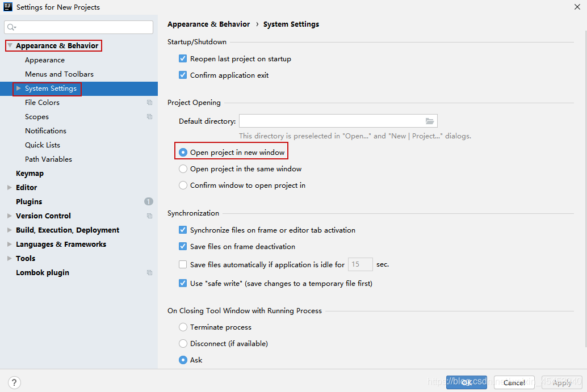Uncheck Reopen last project on startup
The width and height of the screenshot is (587, 392).
click(x=183, y=59)
